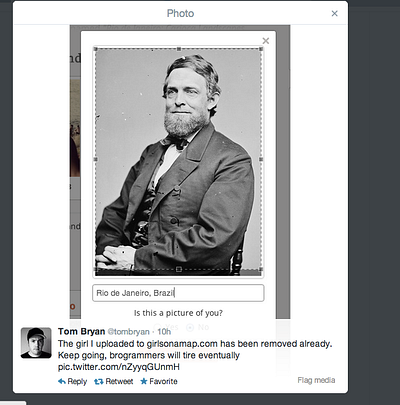Screen dimensions: 400x405
Task: Click the bottom-middle crop selection handle
Action: [179, 269]
